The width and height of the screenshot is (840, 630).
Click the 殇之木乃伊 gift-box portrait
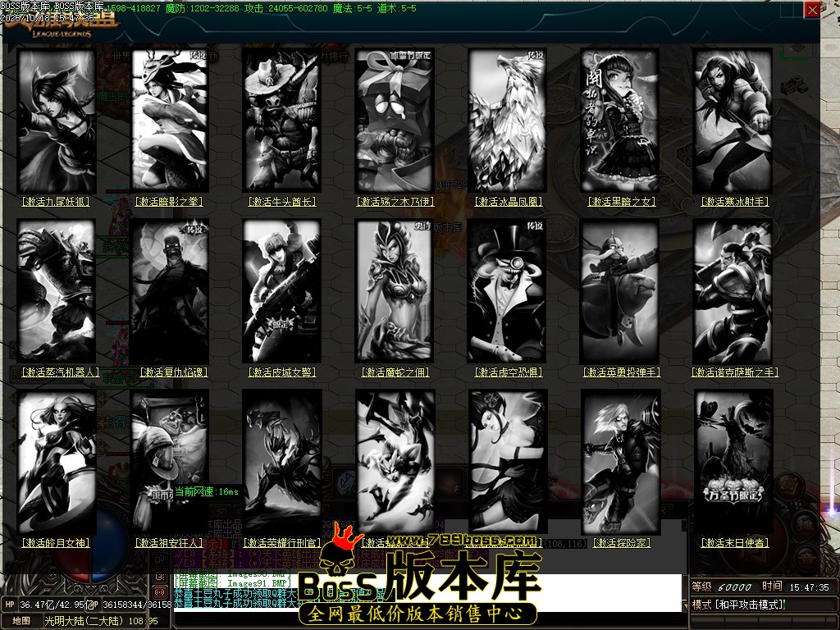click(x=395, y=120)
